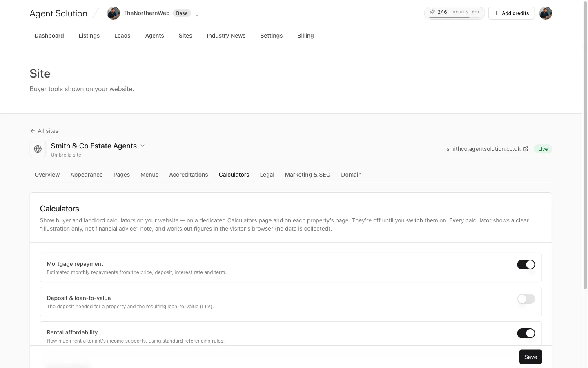This screenshot has height=368, width=588.
Task: Click the Deposit & loan-to-value title
Action: [x=79, y=298]
